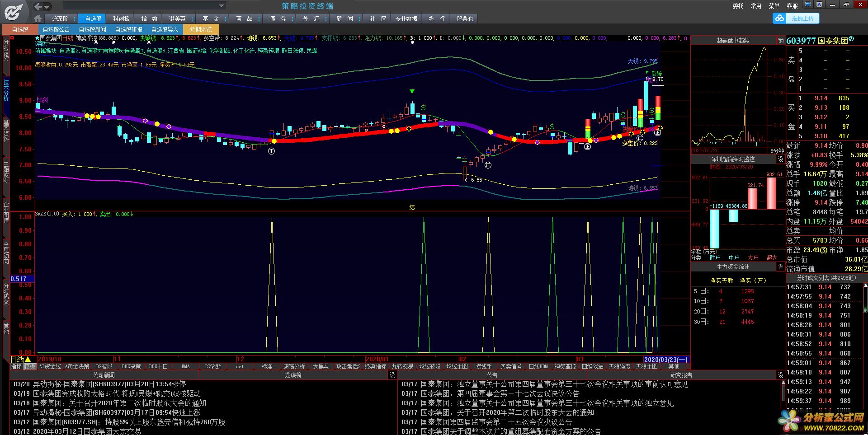Select the BS波段 indicator
This screenshot has height=435, width=868.
click(104, 366)
